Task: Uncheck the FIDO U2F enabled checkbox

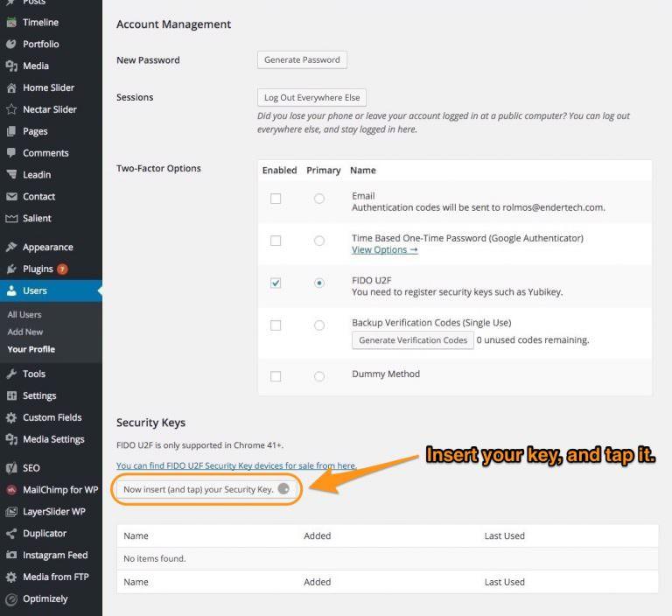Action: 276,283
